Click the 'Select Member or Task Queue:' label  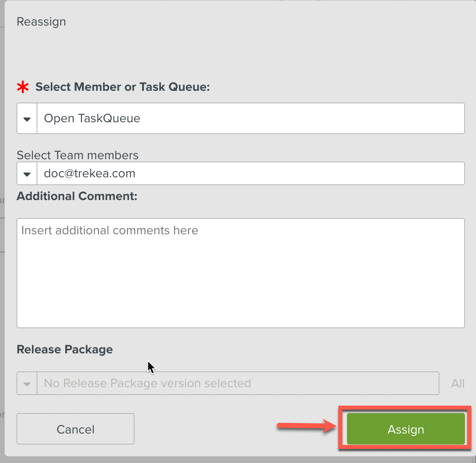coord(122,87)
